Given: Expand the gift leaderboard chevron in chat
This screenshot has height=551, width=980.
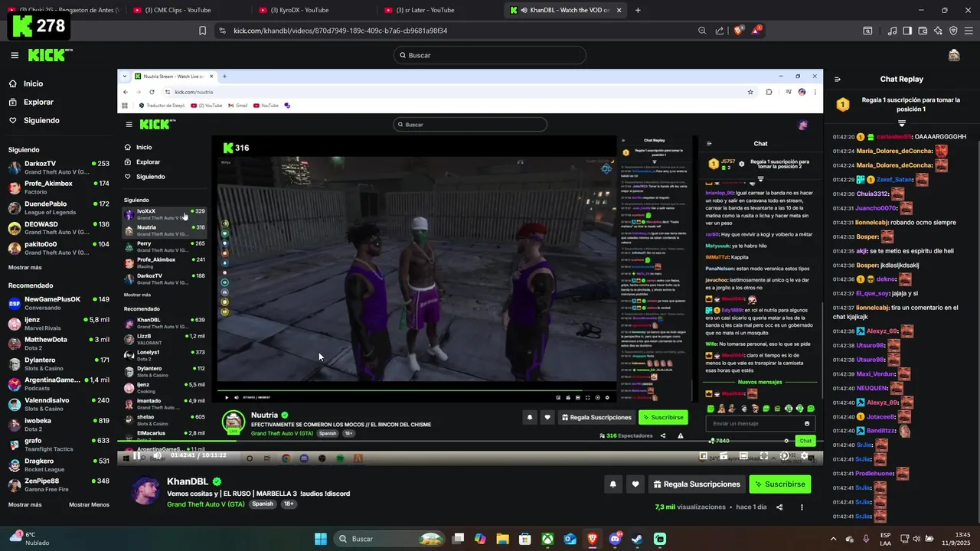Looking at the screenshot, I should click(902, 123).
